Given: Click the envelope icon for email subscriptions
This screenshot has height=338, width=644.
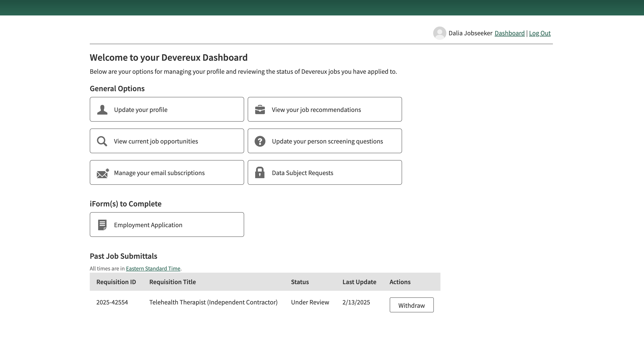Looking at the screenshot, I should [x=103, y=173].
